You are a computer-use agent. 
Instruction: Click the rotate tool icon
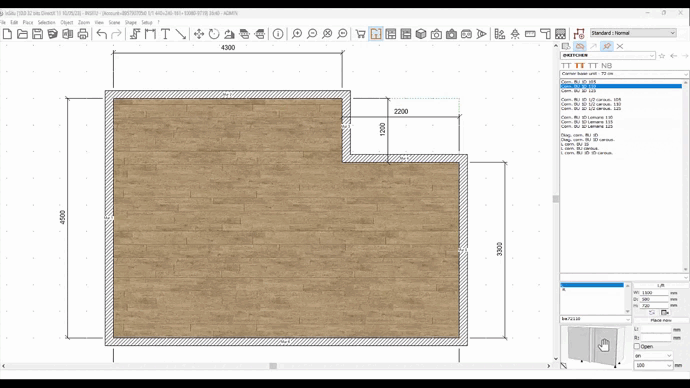click(x=214, y=34)
